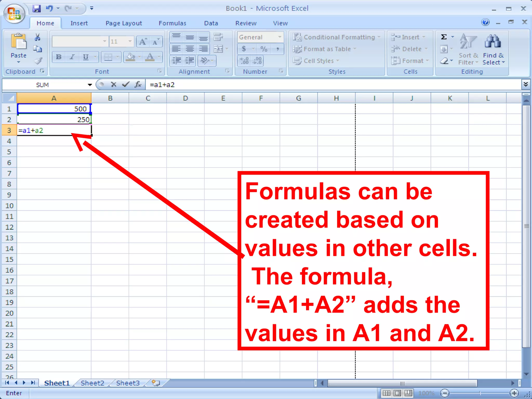Screen dimensions: 532x399
Task: Open the Office Button menu
Action: (14, 14)
